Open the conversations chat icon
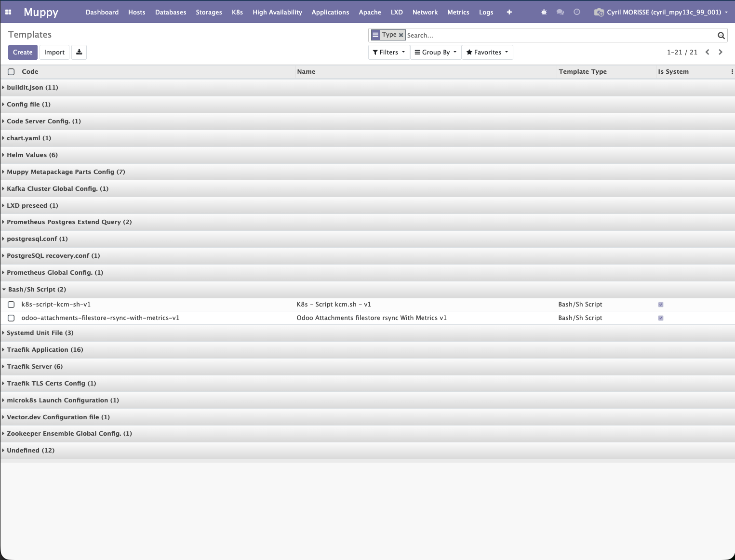The image size is (735, 560). coord(560,12)
